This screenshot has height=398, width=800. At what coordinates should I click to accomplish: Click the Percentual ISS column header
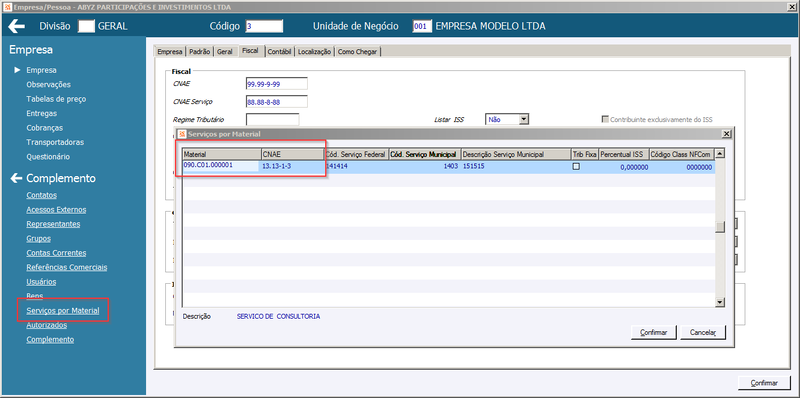click(623, 154)
